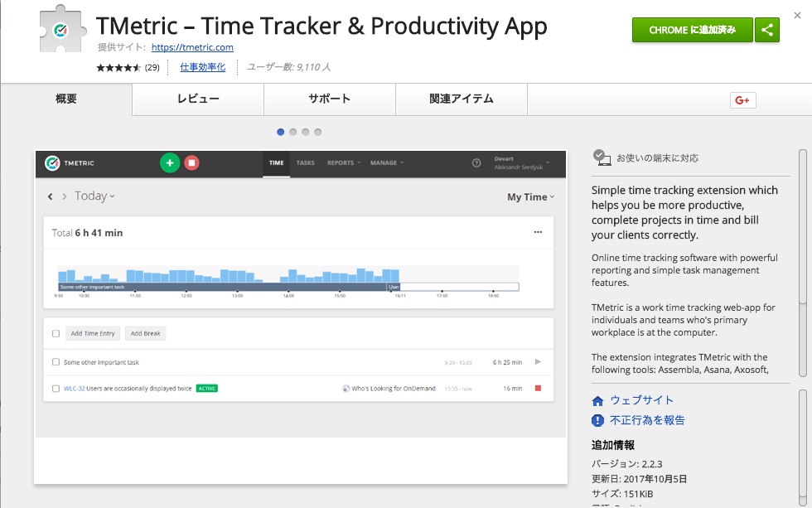Click the Google+ share button
This screenshot has height=508, width=812.
pos(742,100)
